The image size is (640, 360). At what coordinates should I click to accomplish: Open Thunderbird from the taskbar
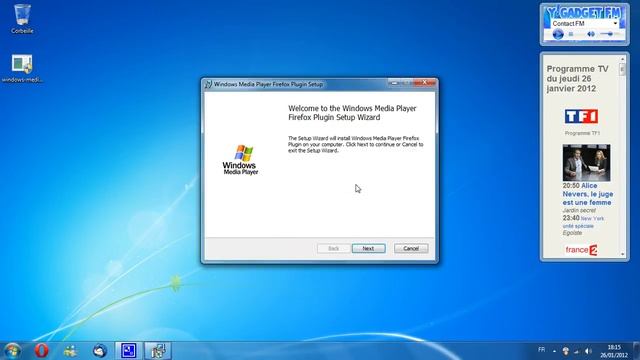100,351
